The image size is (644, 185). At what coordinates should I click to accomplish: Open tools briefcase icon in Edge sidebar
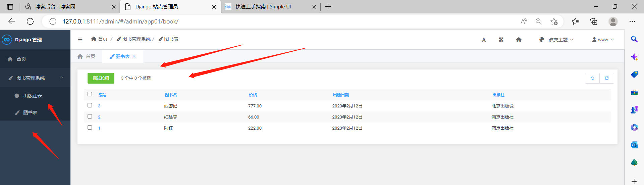click(x=634, y=92)
